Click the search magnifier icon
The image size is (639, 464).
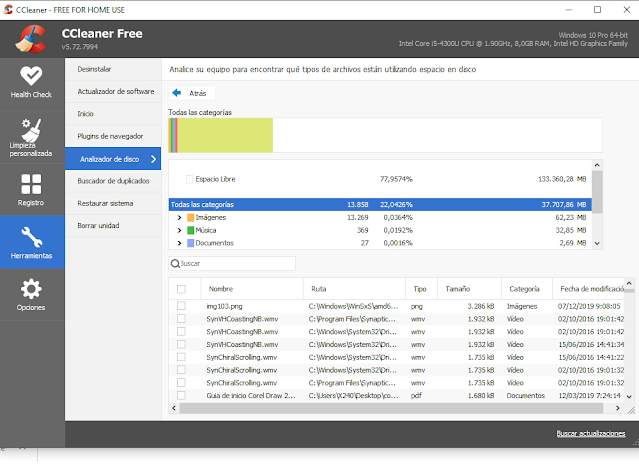coord(175,264)
